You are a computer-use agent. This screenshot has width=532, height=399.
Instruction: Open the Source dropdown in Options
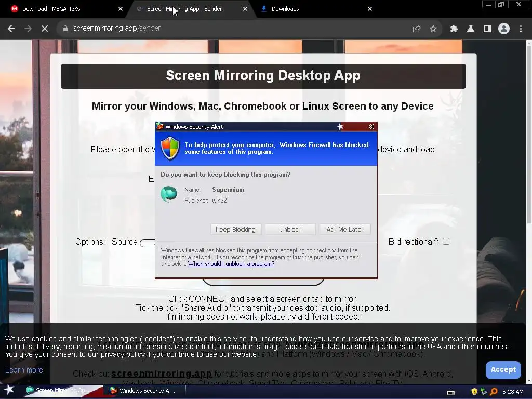(x=148, y=243)
